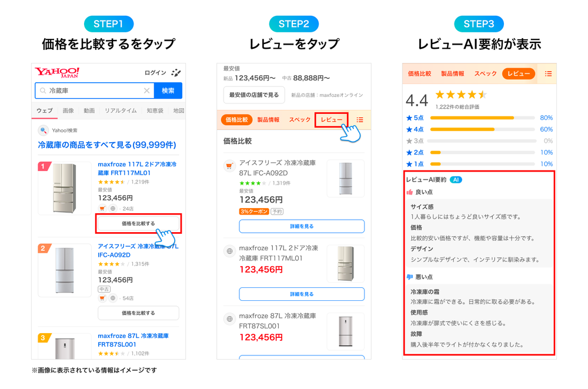Tap the 価格を比較する button on the first product
This screenshot has width=588, height=389.
[x=138, y=223]
